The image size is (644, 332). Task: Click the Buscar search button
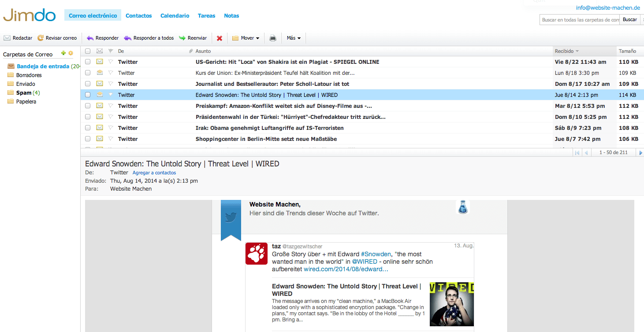click(629, 19)
